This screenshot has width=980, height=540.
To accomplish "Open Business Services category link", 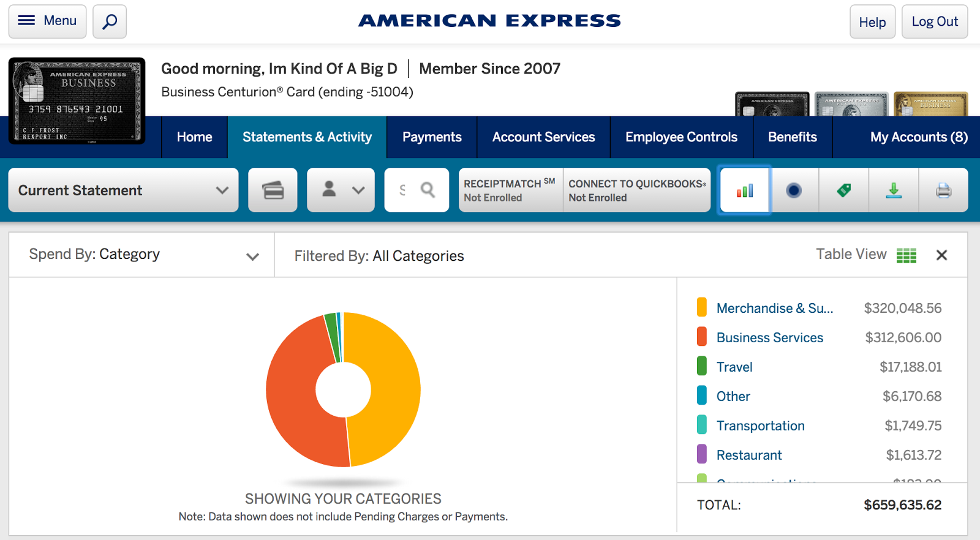I will [770, 338].
